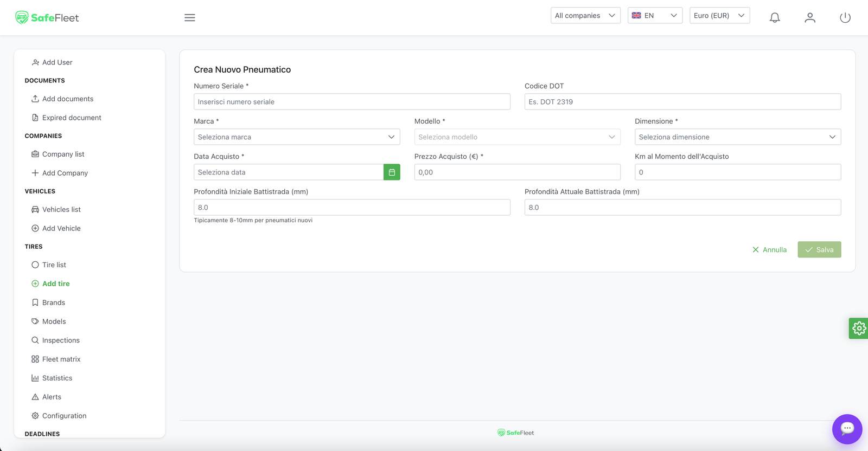Focus Profondità Iniziale Battistrada field

(x=352, y=207)
